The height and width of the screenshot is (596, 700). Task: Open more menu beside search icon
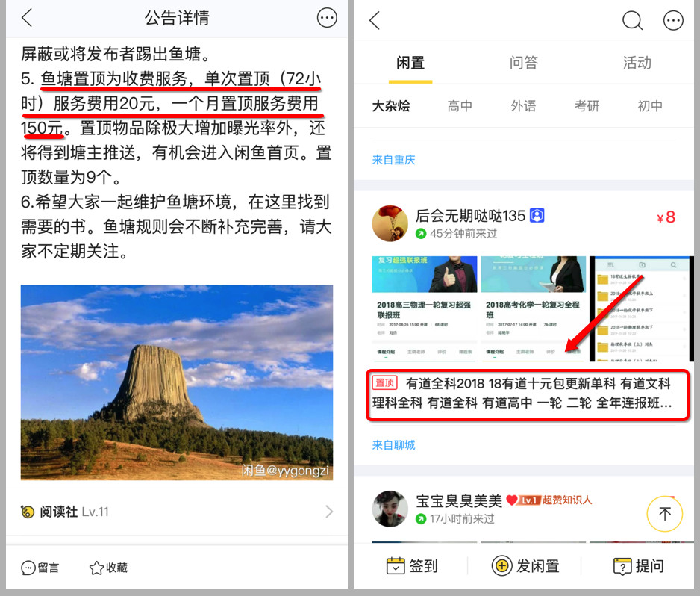(673, 21)
